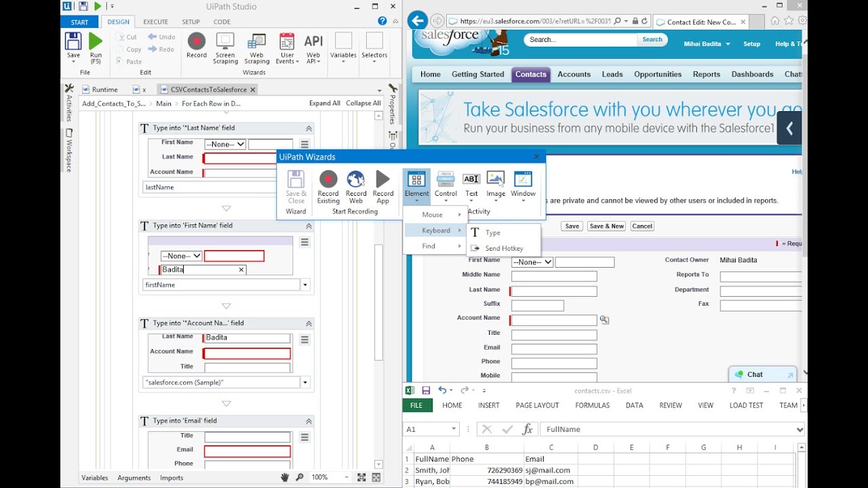Open the firstName field dropdown arrow
This screenshot has width=868, height=488.
point(305,285)
